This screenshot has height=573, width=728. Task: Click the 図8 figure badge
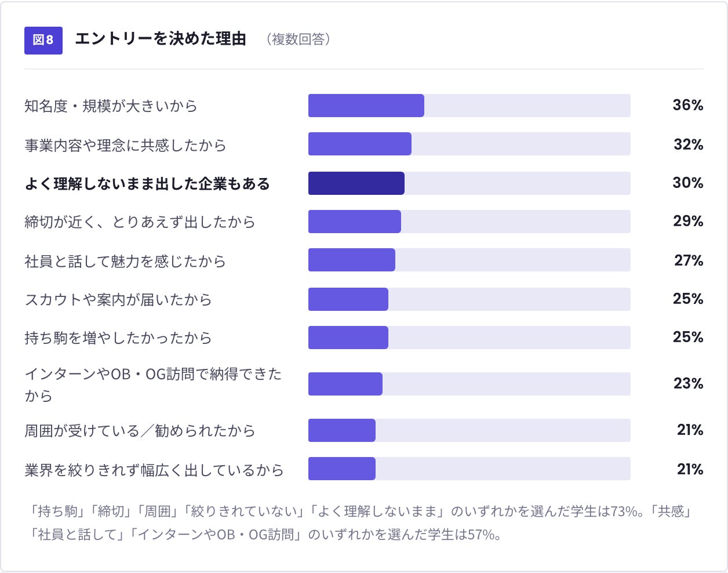point(43,40)
